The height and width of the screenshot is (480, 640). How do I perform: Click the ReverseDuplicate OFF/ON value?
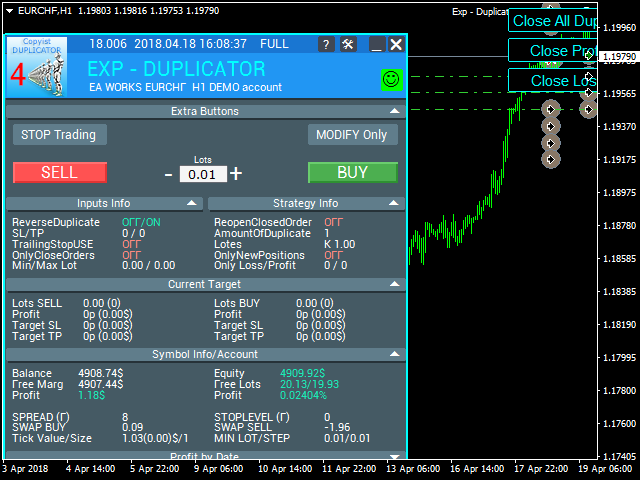[x=141, y=222]
